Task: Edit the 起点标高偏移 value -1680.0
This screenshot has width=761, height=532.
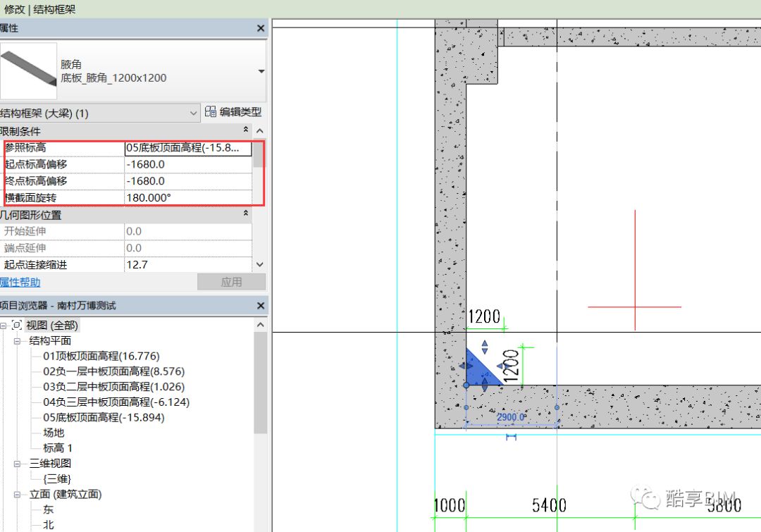Action: [188, 165]
